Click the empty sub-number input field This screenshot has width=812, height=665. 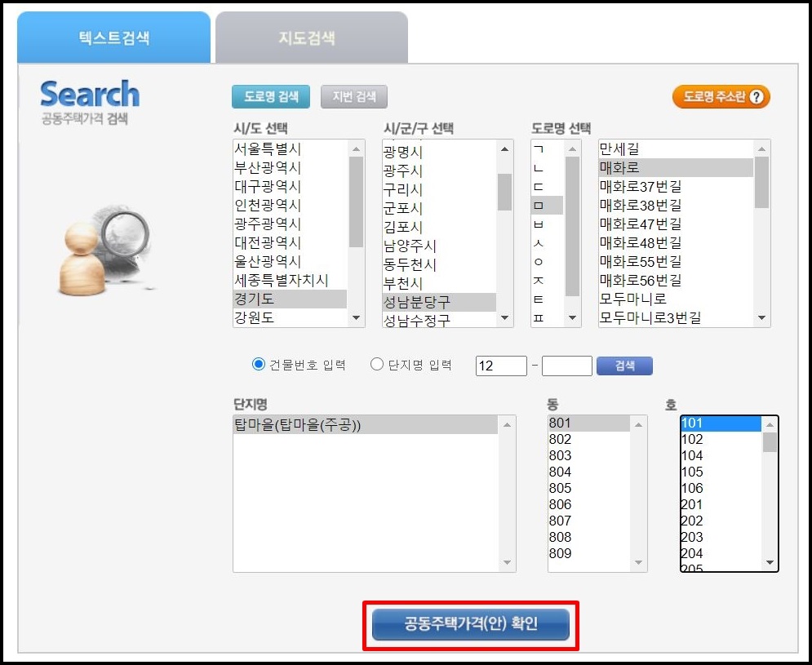pos(567,366)
